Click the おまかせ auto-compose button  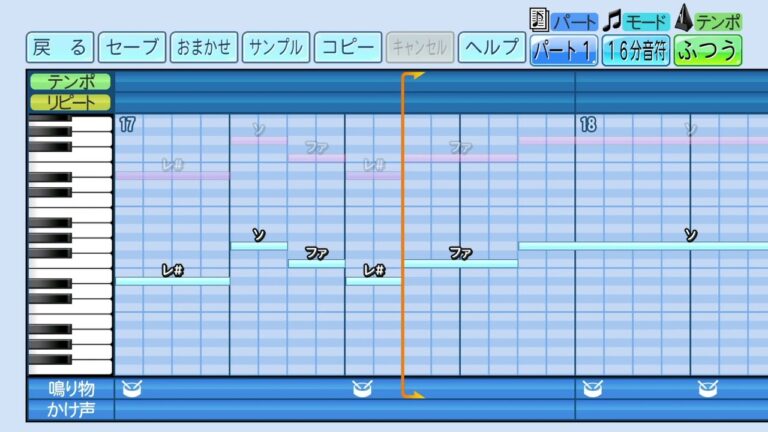point(204,47)
